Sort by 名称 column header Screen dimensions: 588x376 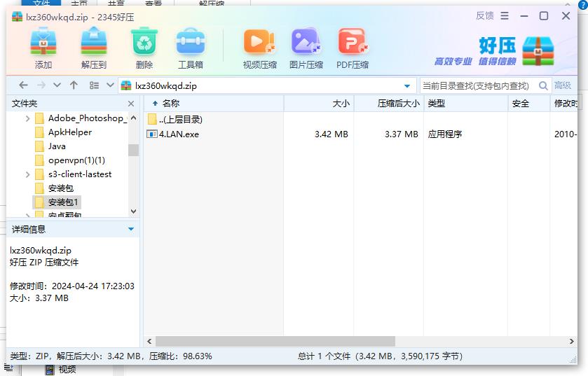click(x=214, y=104)
